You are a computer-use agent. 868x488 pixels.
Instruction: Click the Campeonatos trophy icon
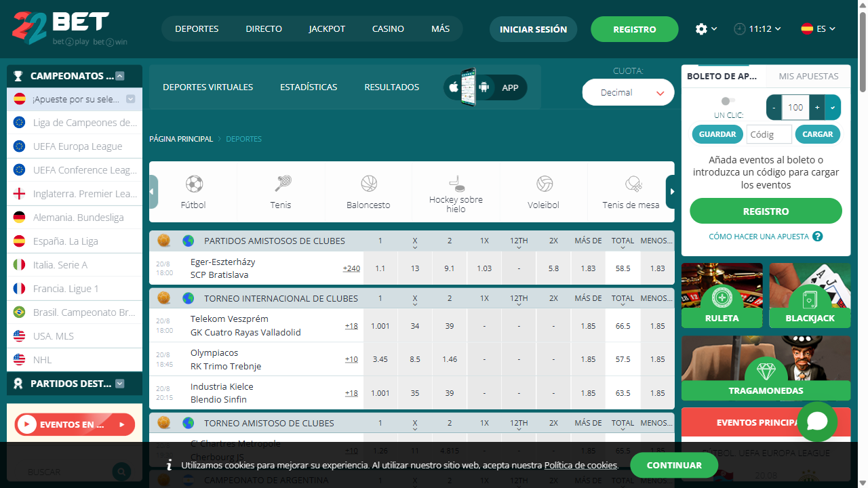click(x=18, y=76)
